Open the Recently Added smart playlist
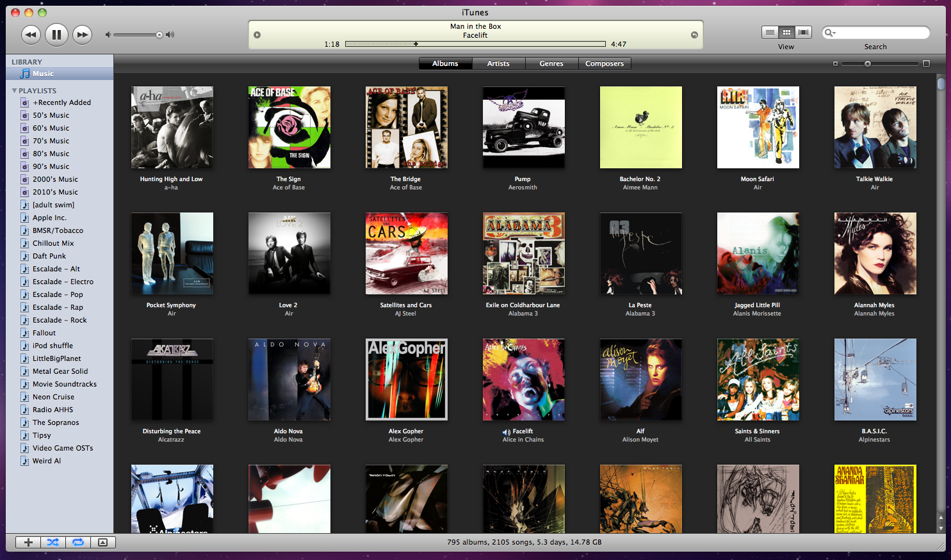 click(x=60, y=102)
